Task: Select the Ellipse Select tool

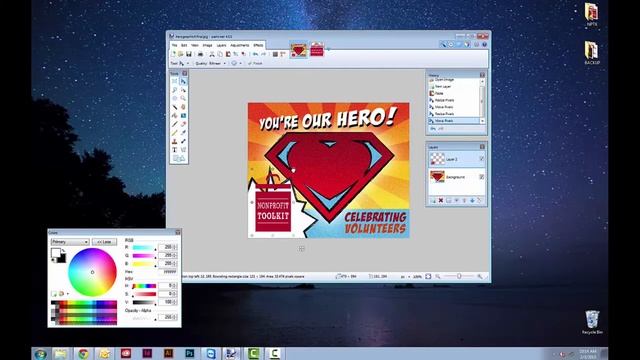Action: pos(174,98)
